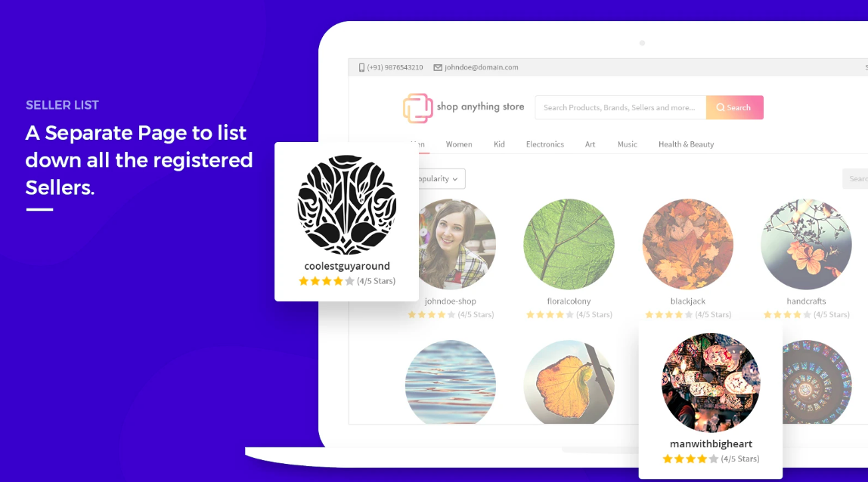
Task: Click the johndoe@domain.com email link
Action: pyautogui.click(x=481, y=67)
